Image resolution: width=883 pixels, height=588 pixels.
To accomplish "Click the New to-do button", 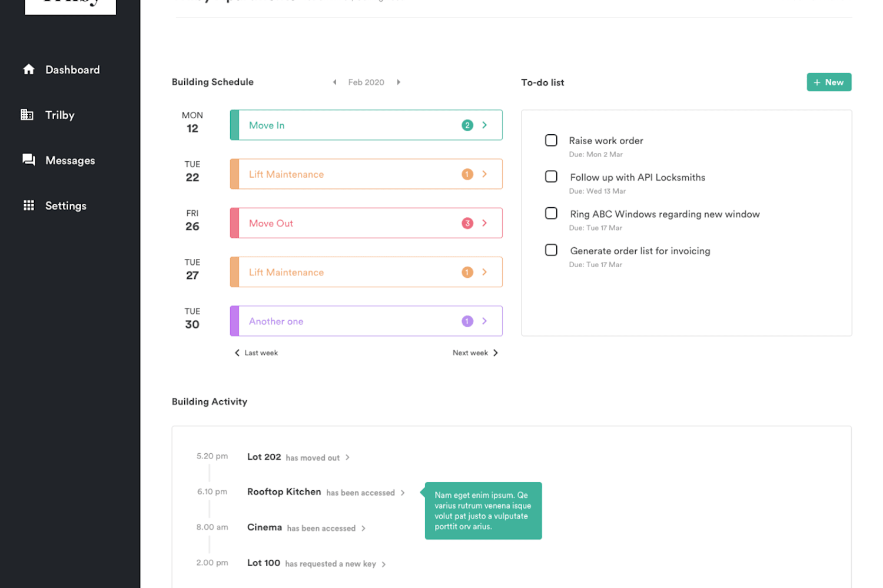I will click(829, 82).
